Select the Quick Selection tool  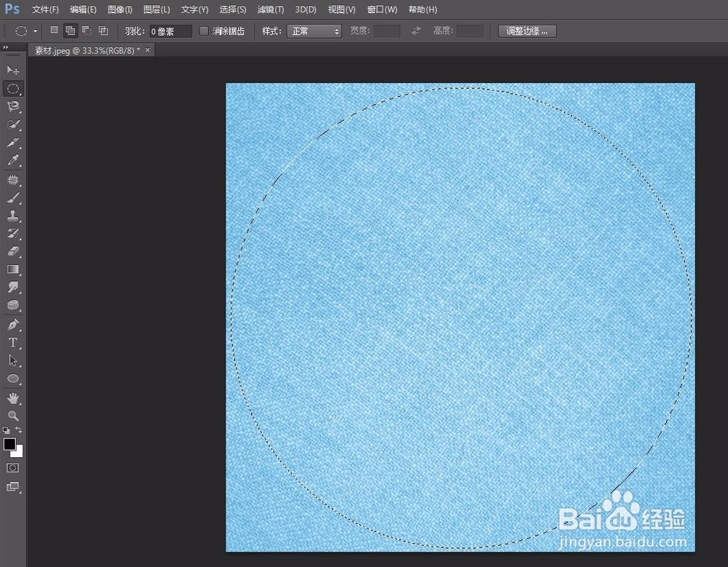13,124
